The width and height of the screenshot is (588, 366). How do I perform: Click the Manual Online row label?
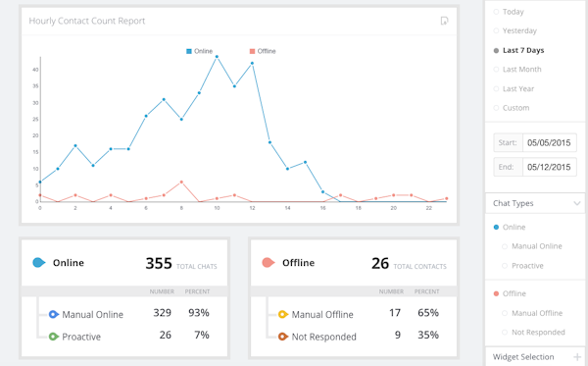[x=93, y=315]
